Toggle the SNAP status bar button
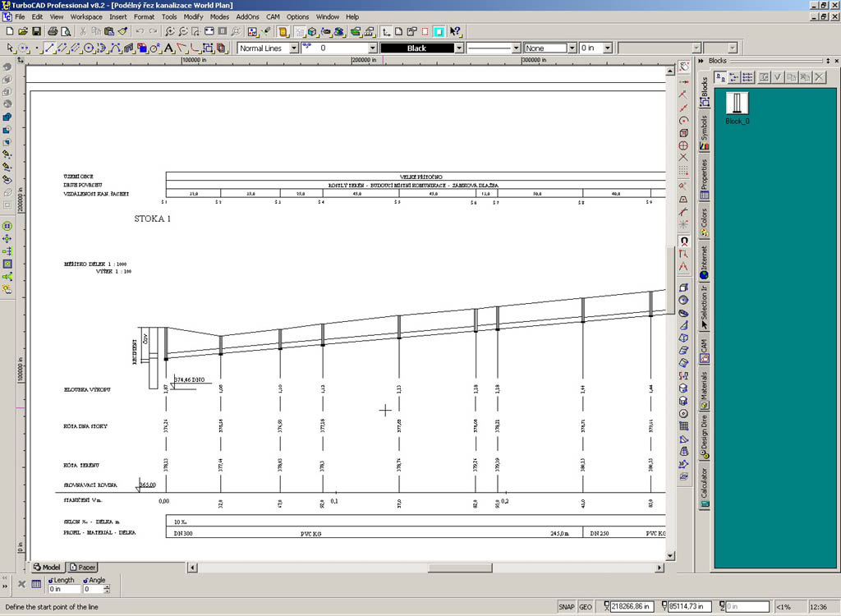Screen dimensions: 841x616 coord(567,607)
